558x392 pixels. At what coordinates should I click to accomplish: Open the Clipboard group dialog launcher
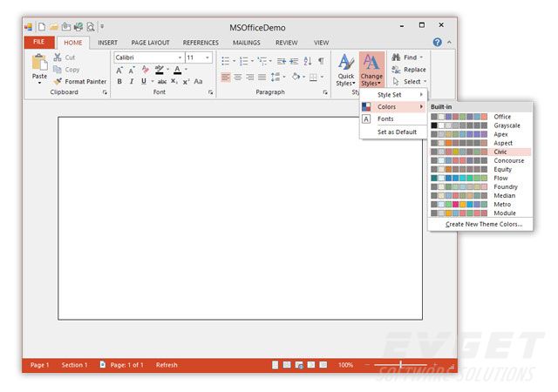point(105,92)
